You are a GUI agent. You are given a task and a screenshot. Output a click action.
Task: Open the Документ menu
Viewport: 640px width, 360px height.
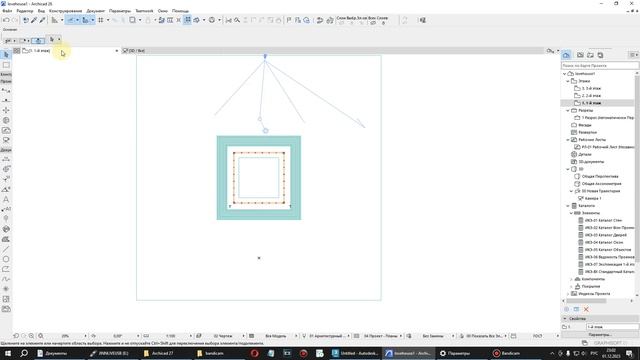96,11
